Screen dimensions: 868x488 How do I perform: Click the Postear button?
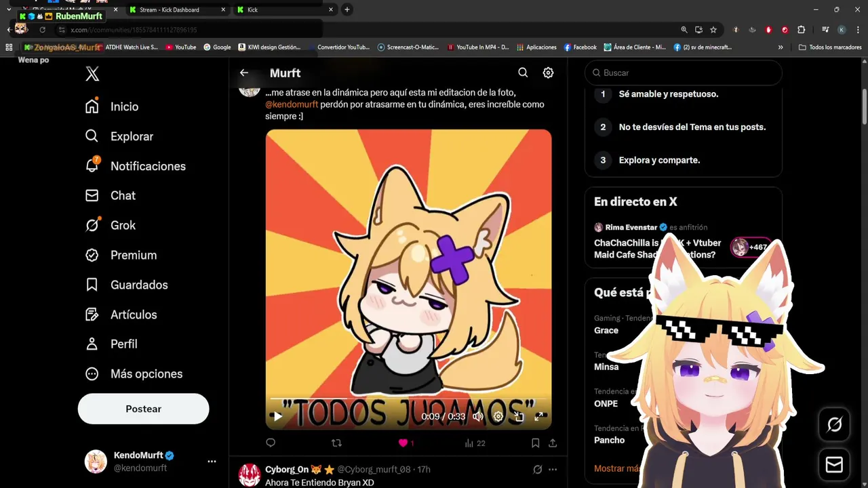(143, 409)
